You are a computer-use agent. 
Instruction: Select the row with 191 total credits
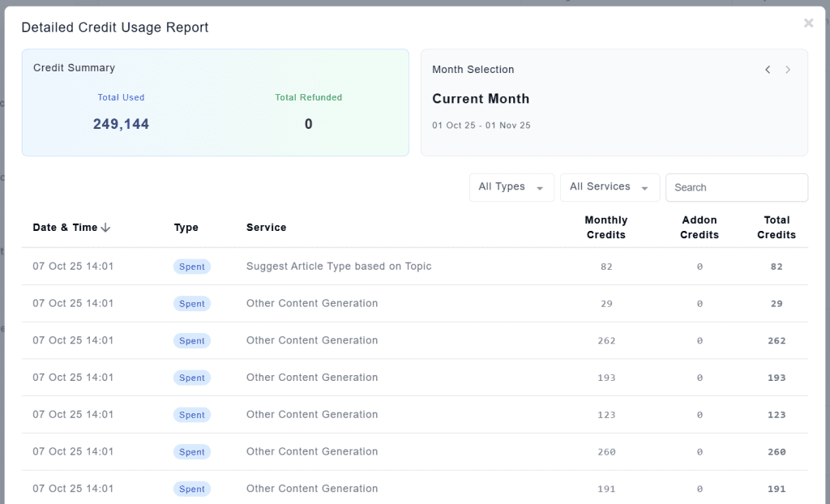click(x=312, y=489)
